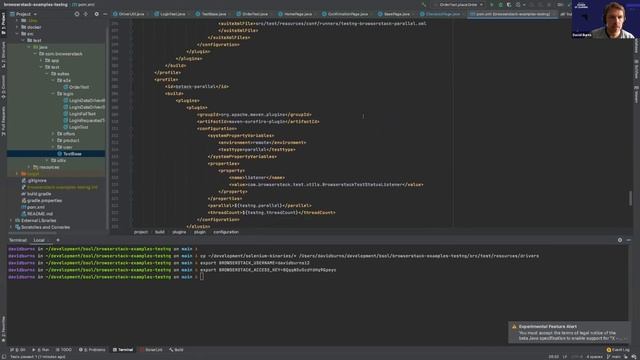Collapse the com.browserstack package arrow
Screen dimensions: 640x360
click(x=35, y=53)
